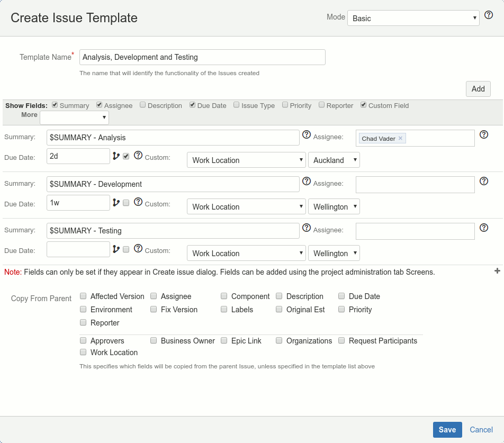Click the Cancel link
Screen dimensions: 504x443
tap(481, 430)
